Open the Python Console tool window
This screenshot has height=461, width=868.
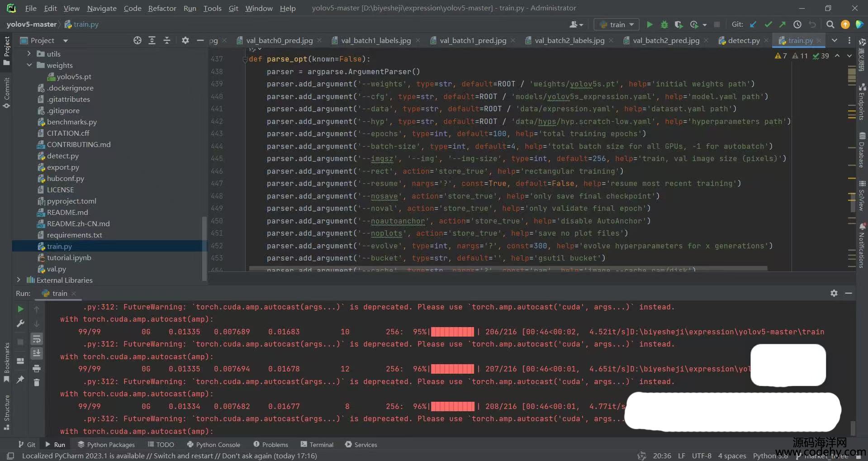(x=213, y=445)
